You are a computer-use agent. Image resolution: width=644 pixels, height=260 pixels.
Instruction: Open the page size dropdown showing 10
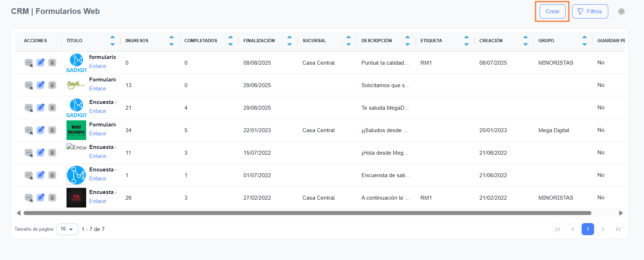click(67, 229)
